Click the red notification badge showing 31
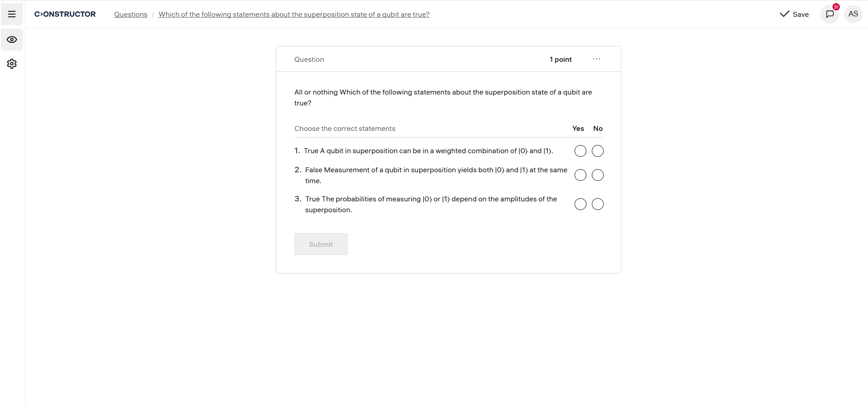Viewport: 868px width, 405px height. [x=836, y=6]
